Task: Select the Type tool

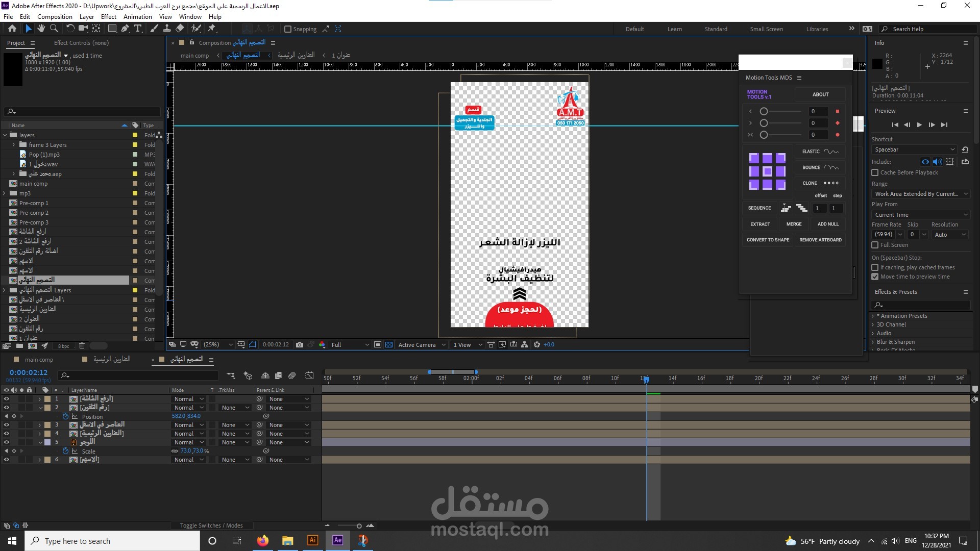Action: click(138, 29)
